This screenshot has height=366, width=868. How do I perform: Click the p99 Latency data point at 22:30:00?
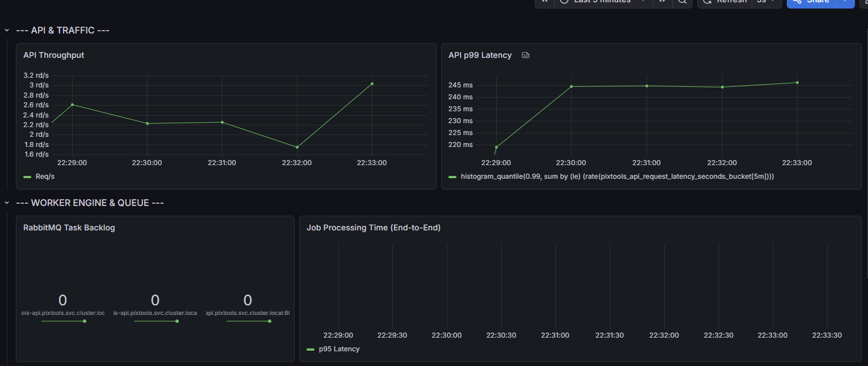(571, 86)
